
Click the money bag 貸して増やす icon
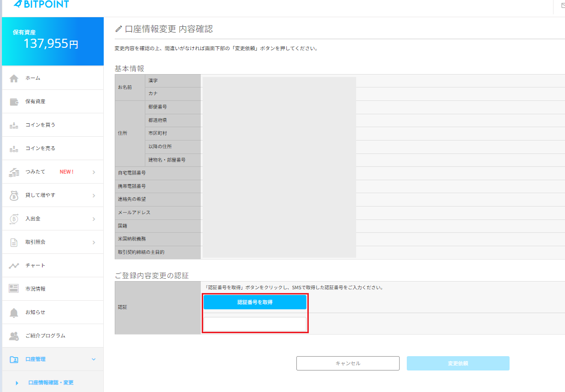14,196
